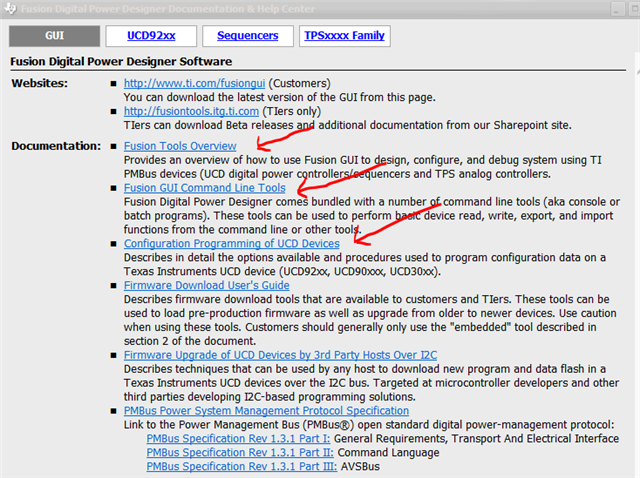Open the Sequencers tab
The image size is (640, 478).
pos(248,36)
